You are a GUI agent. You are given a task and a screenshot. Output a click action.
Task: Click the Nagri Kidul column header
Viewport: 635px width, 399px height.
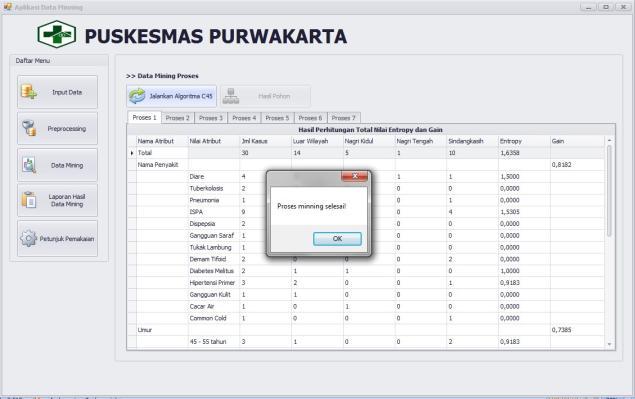369,141
